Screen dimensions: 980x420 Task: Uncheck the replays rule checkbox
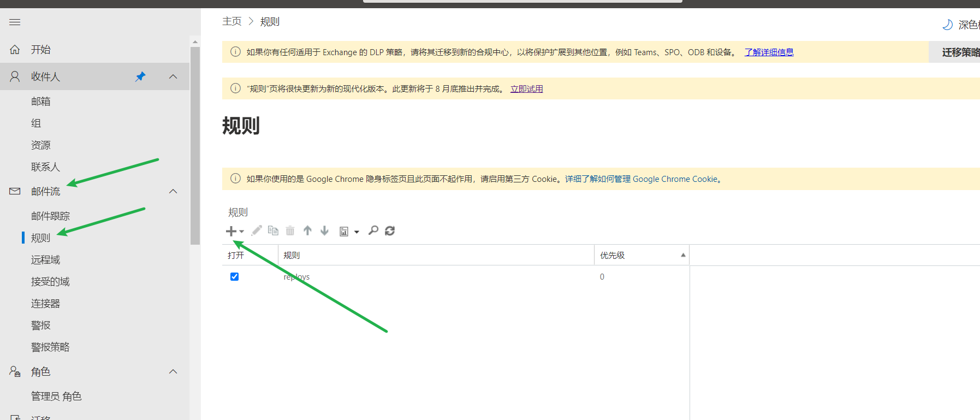point(234,276)
